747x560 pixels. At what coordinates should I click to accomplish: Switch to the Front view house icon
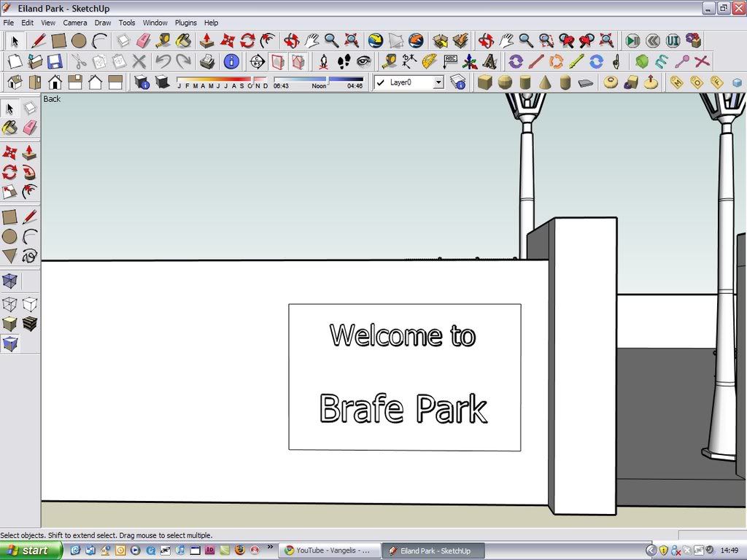point(55,82)
